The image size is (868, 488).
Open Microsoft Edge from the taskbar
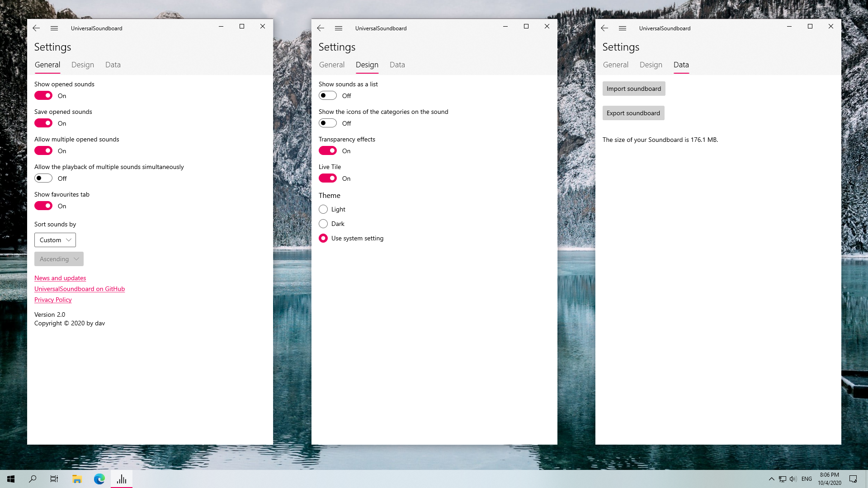tap(99, 479)
